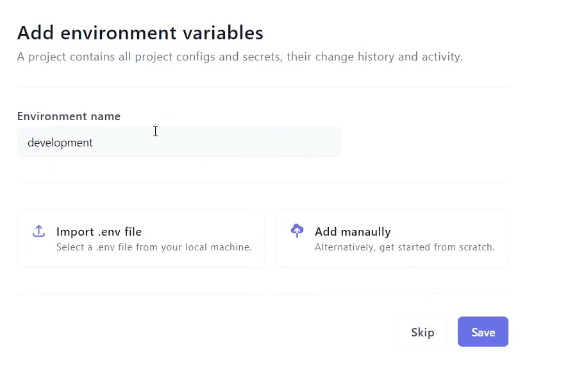Image resolution: width=572 pixels, height=372 pixels.
Task: Click 'Select a .env file from your local machine' text
Action: [154, 247]
